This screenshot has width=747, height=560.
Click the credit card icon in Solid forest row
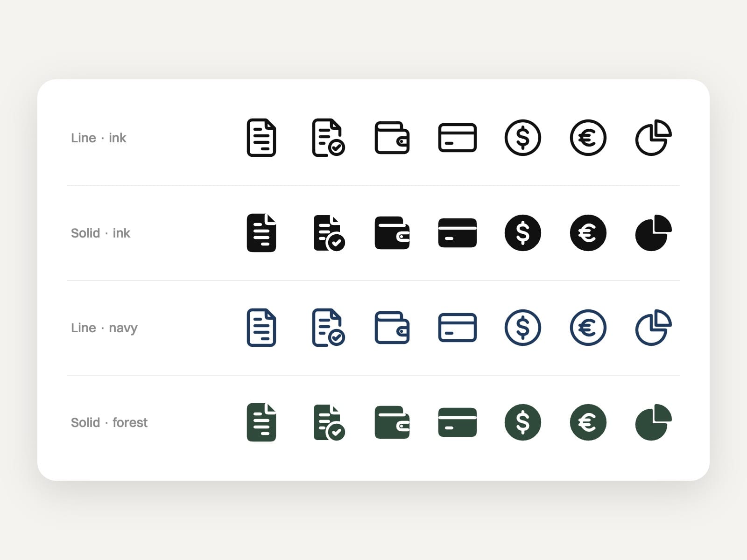pyautogui.click(x=458, y=422)
